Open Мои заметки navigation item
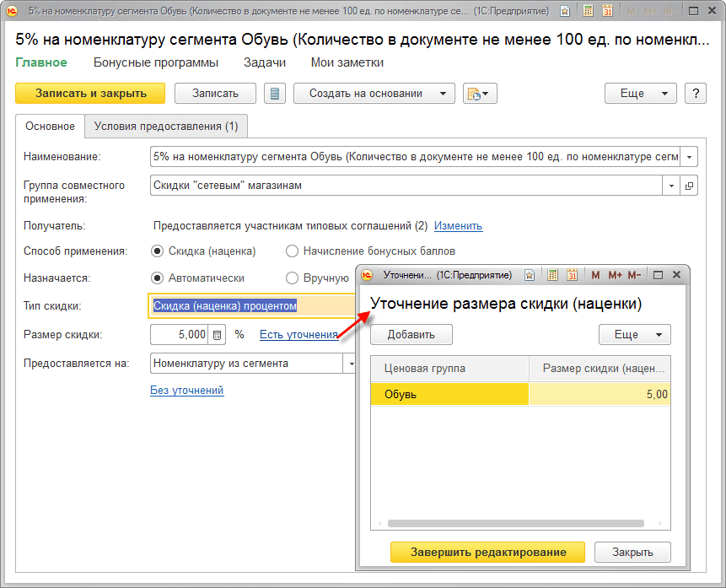 pyautogui.click(x=347, y=62)
